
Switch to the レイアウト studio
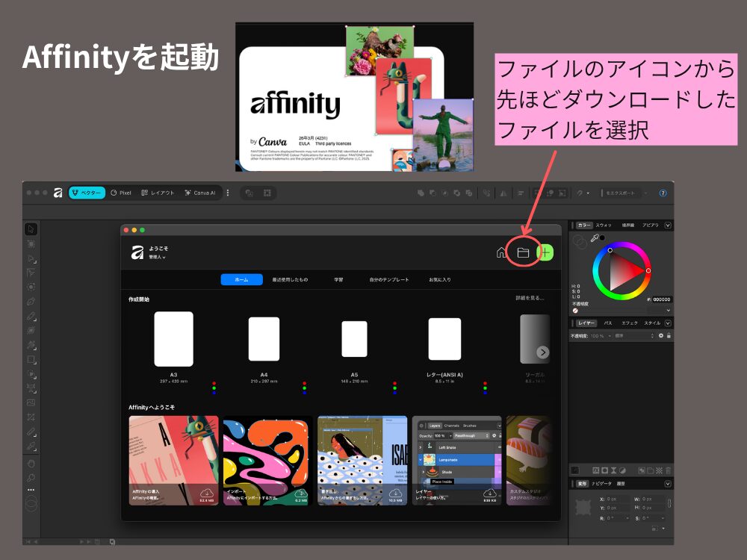pos(158,193)
